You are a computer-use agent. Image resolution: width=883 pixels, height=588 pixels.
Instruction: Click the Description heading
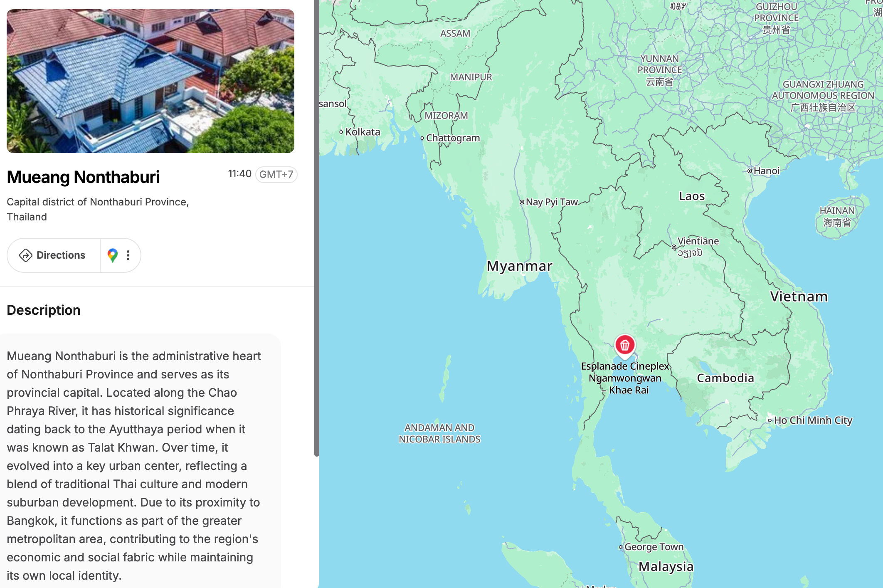44,310
